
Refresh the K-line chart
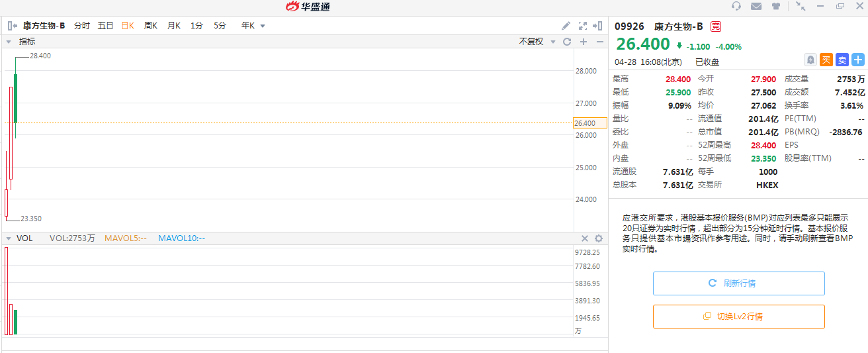[x=566, y=42]
